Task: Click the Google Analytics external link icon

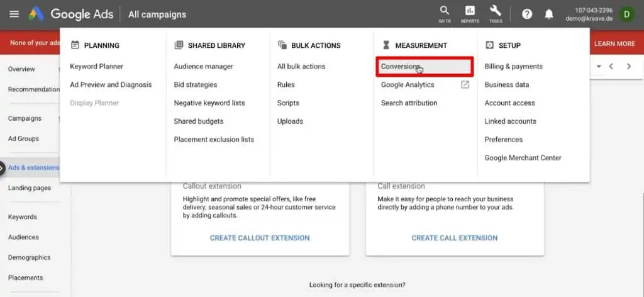Action: (465, 84)
